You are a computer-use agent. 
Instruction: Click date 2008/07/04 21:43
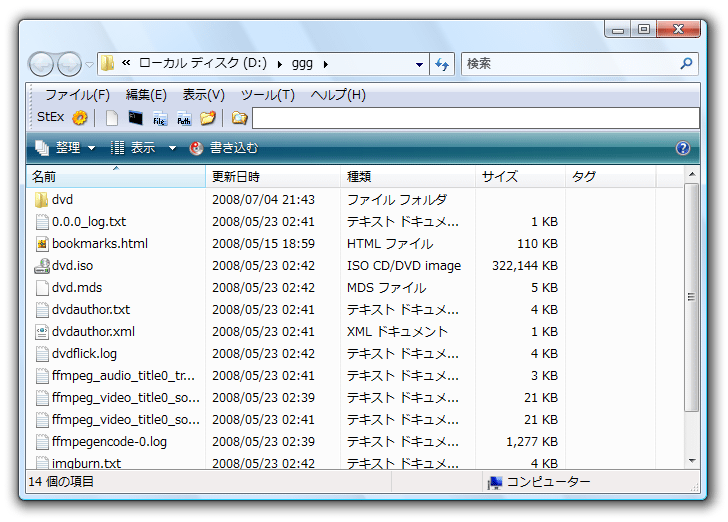click(263, 200)
